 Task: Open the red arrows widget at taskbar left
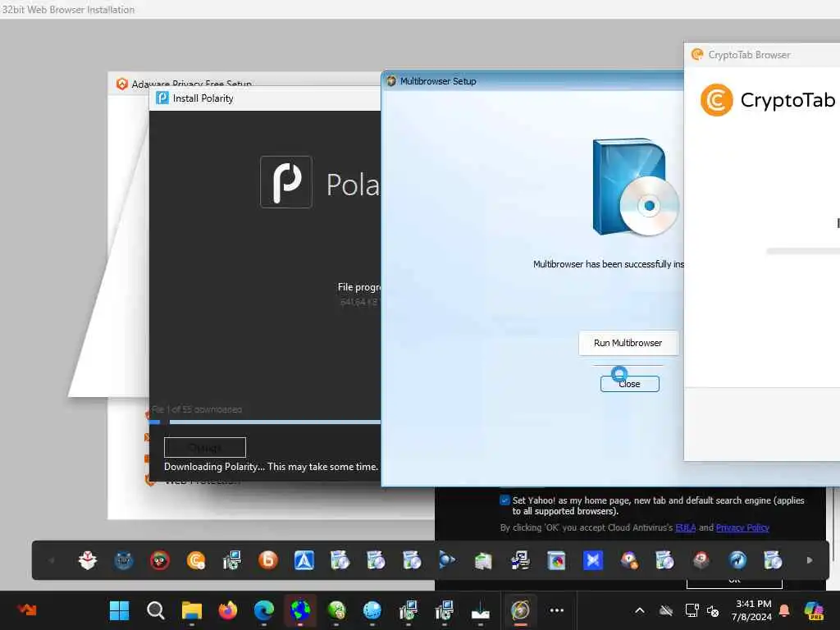coord(27,609)
